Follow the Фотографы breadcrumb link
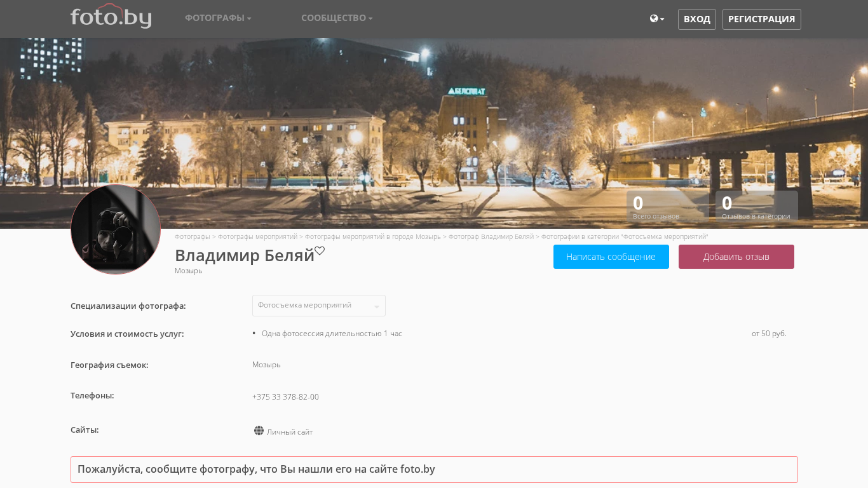The height and width of the screenshot is (488, 868). click(193, 236)
